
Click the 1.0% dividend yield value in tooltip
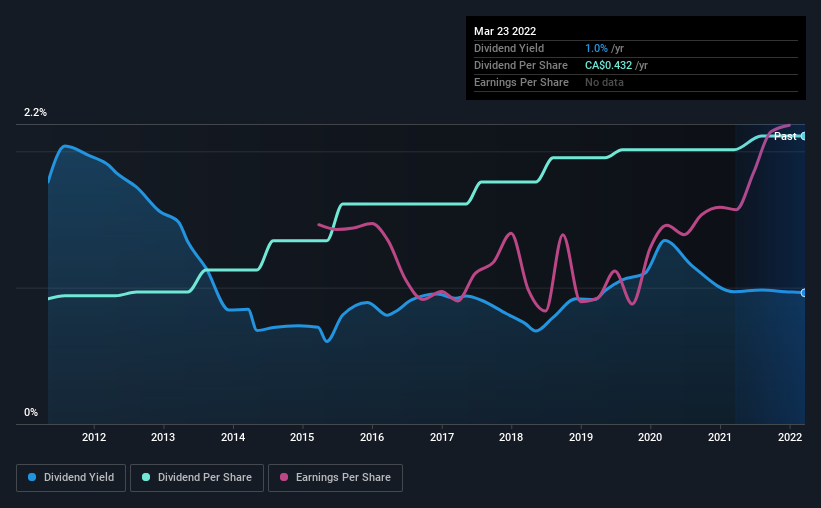pos(596,48)
